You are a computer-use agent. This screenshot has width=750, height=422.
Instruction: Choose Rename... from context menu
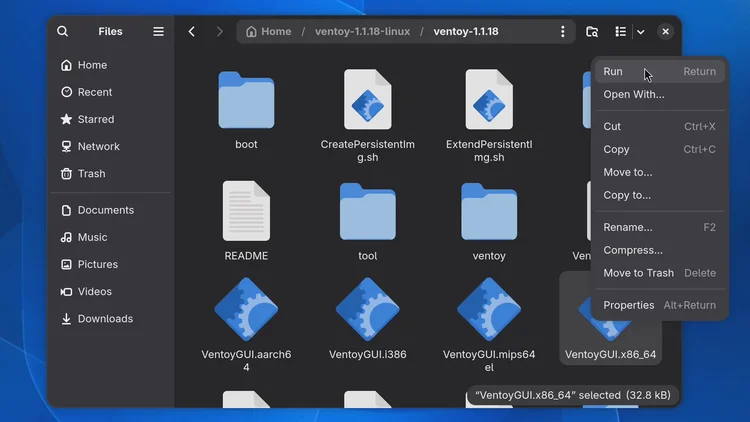point(660,227)
